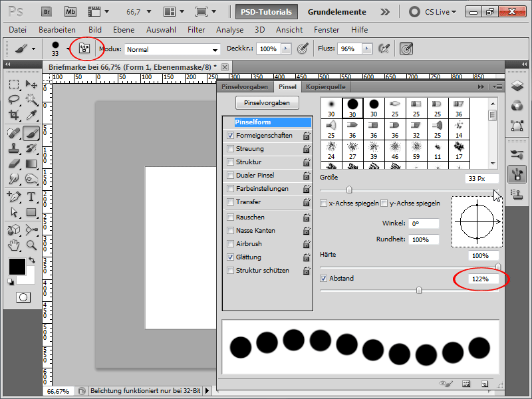Uncheck the Abstand checkbox

click(324, 278)
